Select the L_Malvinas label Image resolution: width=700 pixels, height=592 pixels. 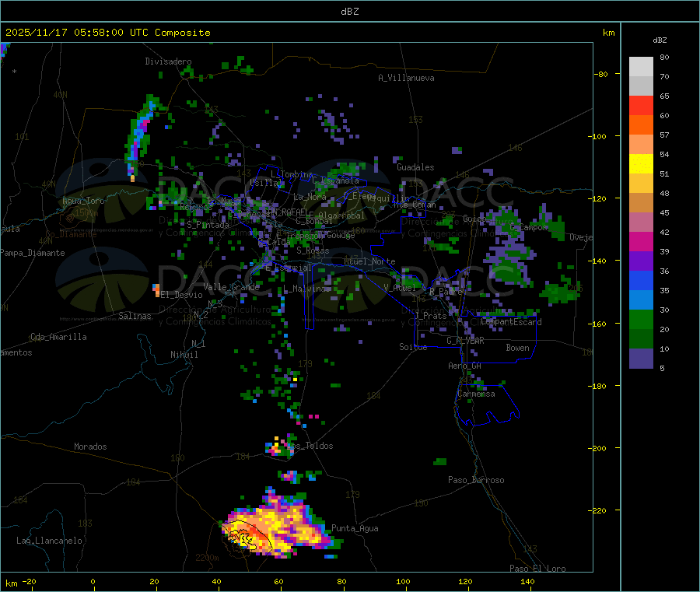pos(306,289)
